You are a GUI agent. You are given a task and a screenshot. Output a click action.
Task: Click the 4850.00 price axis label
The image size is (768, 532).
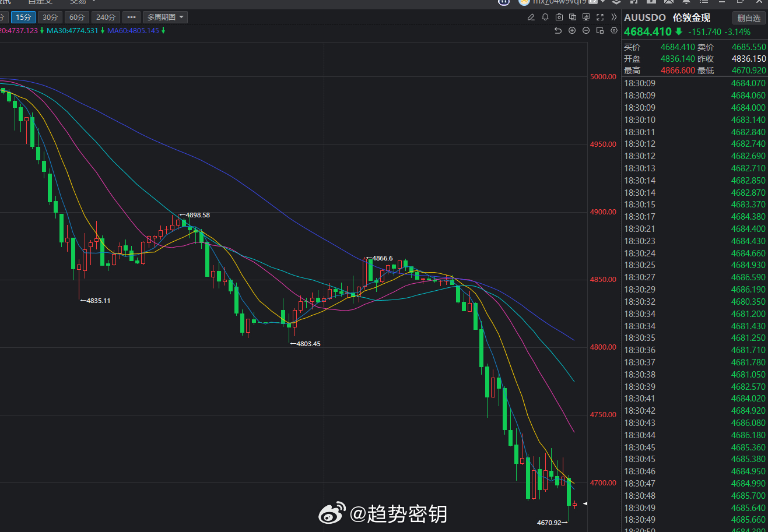(x=603, y=279)
